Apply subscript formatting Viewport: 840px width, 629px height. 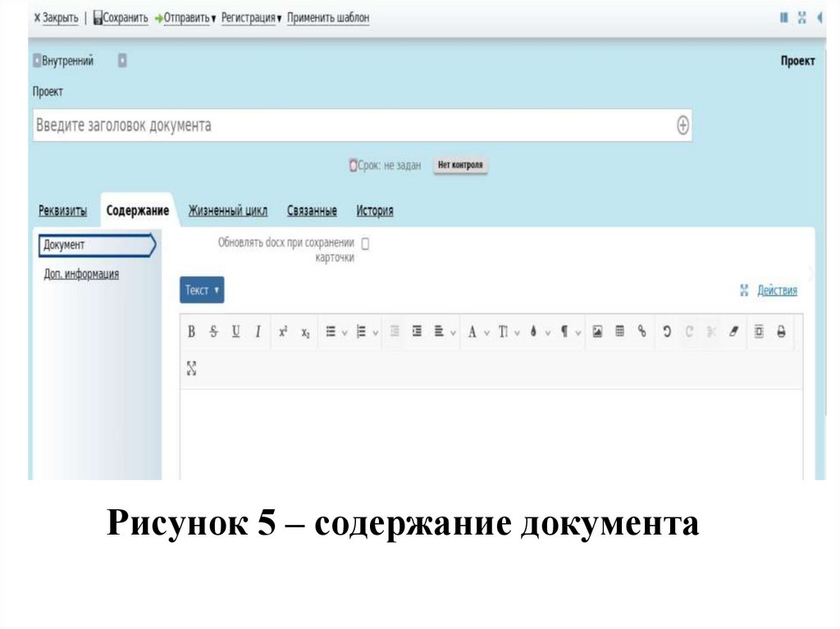pyautogui.click(x=305, y=332)
